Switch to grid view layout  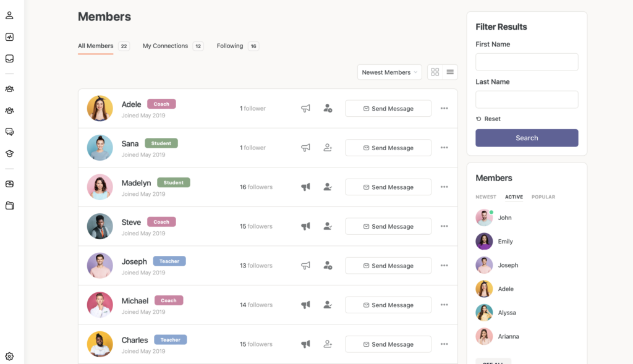pos(435,72)
